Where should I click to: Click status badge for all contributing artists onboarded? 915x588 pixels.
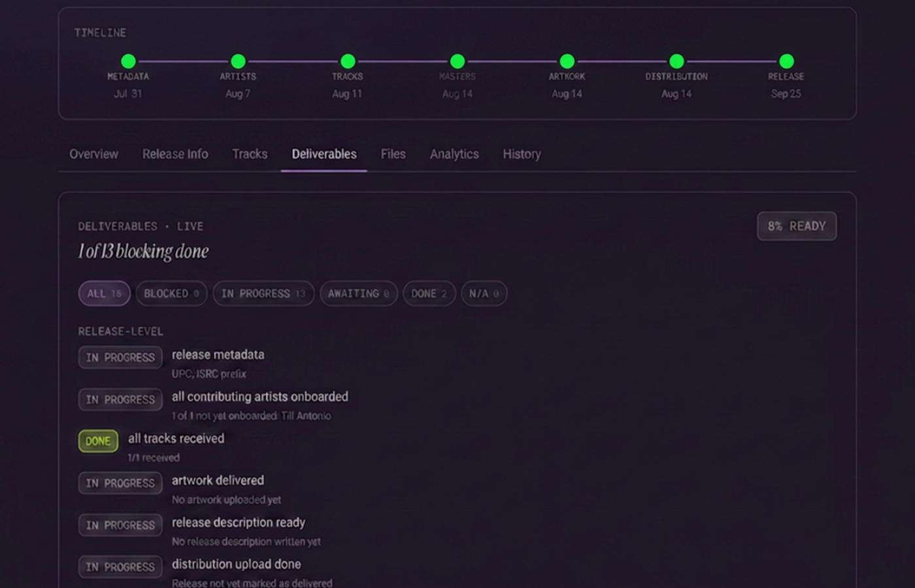(120, 399)
